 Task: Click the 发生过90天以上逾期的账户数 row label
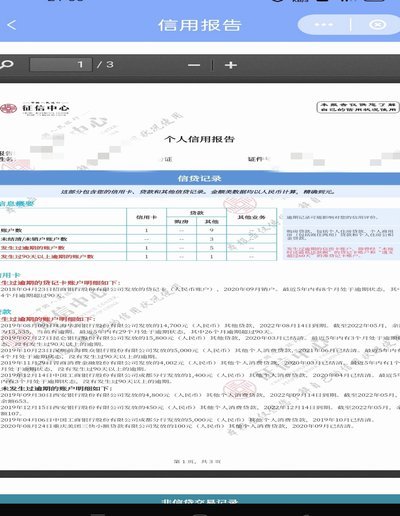point(47,257)
